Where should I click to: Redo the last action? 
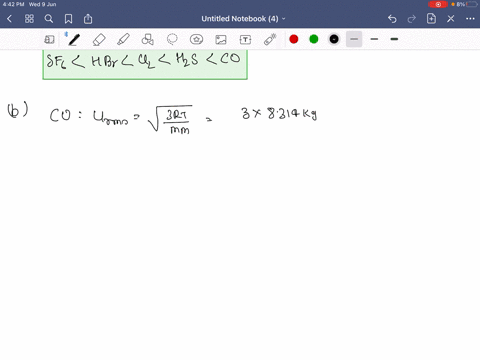coord(412,19)
